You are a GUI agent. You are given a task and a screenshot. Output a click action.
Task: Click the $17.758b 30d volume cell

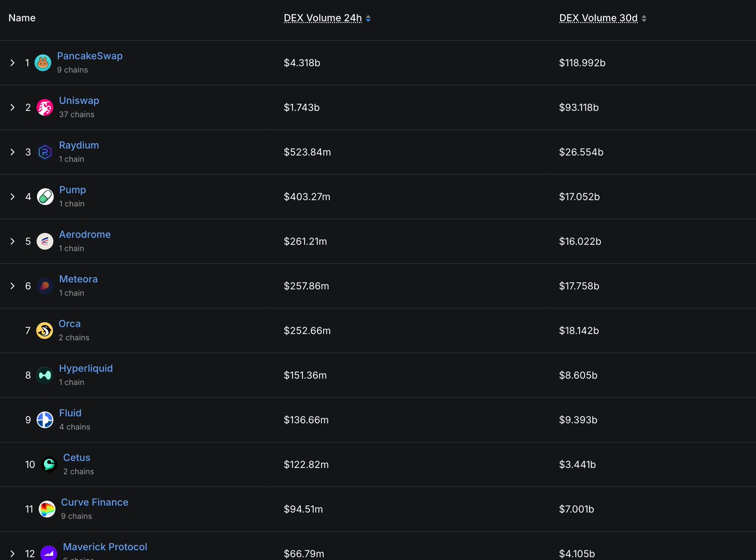click(579, 286)
